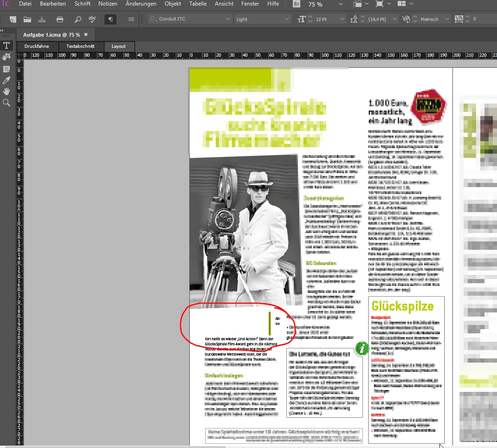Expand the screen mode dropdown arrow
The height and width of the screenshot is (448, 497).
pos(389,4)
